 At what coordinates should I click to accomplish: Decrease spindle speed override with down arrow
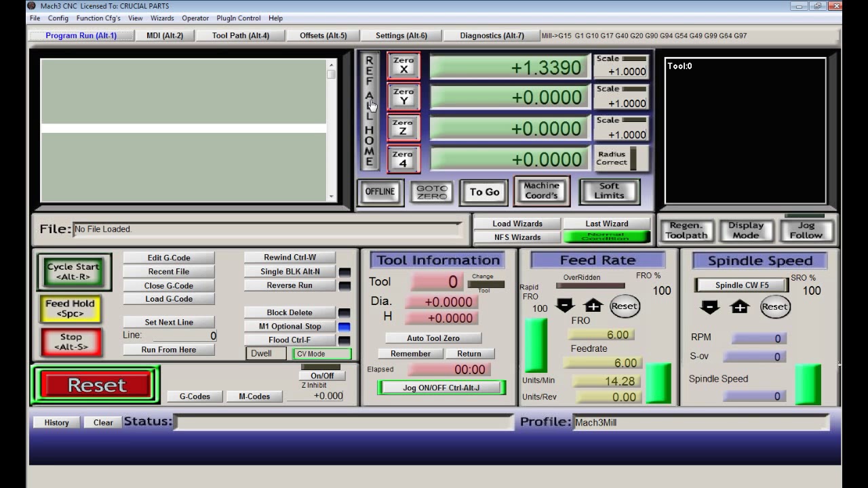pyautogui.click(x=710, y=307)
